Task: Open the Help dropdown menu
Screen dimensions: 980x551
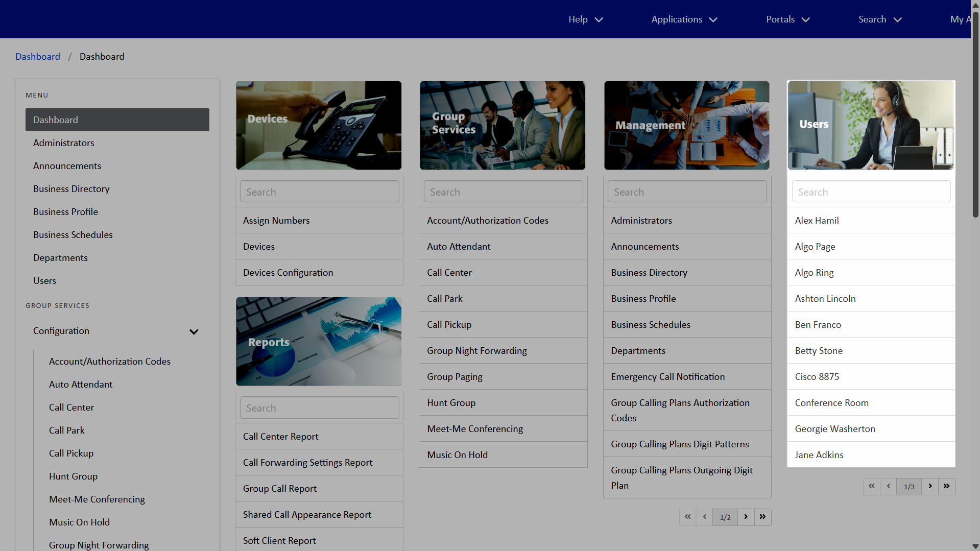Action: pyautogui.click(x=585, y=19)
